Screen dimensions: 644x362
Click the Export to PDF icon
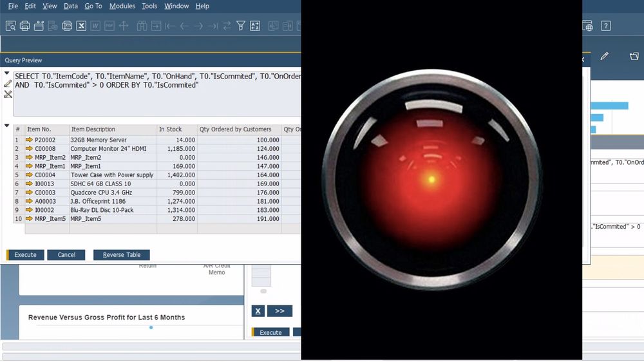pos(109,26)
